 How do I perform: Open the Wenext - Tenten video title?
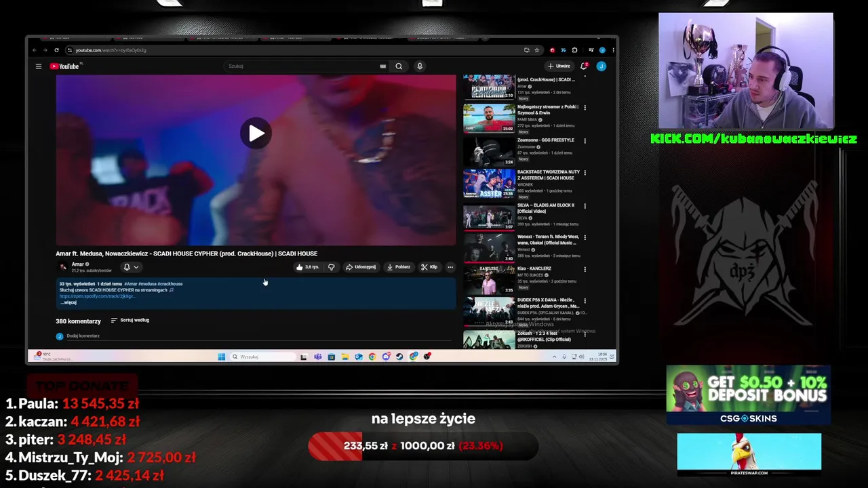point(548,240)
